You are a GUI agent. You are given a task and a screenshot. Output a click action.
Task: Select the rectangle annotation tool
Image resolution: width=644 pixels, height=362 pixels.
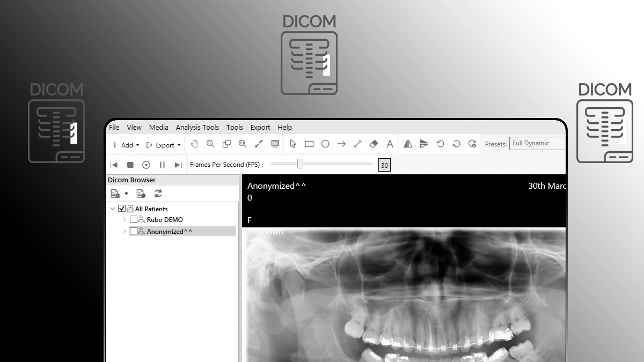pyautogui.click(x=309, y=144)
